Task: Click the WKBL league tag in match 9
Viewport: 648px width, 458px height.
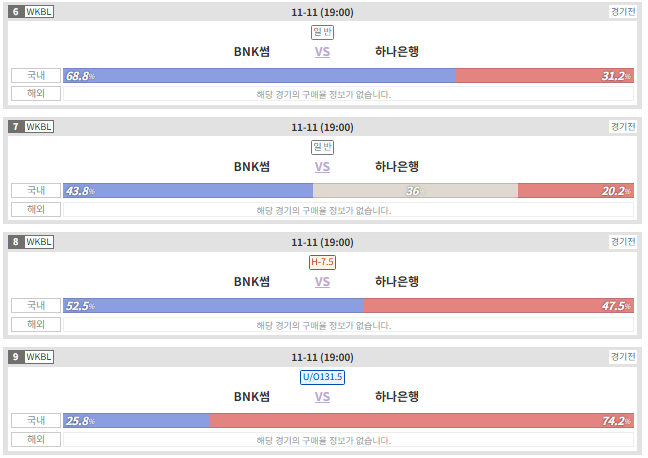Action: point(39,357)
